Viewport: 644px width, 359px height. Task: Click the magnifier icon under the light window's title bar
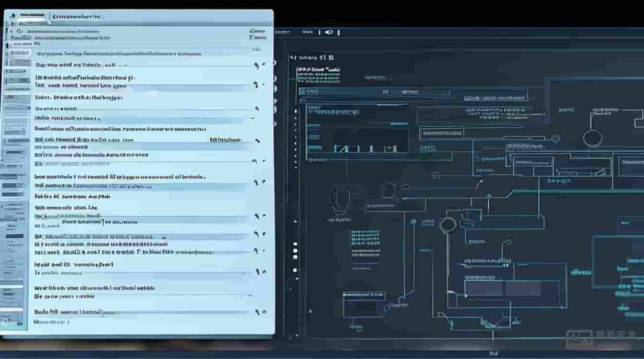(20, 31)
